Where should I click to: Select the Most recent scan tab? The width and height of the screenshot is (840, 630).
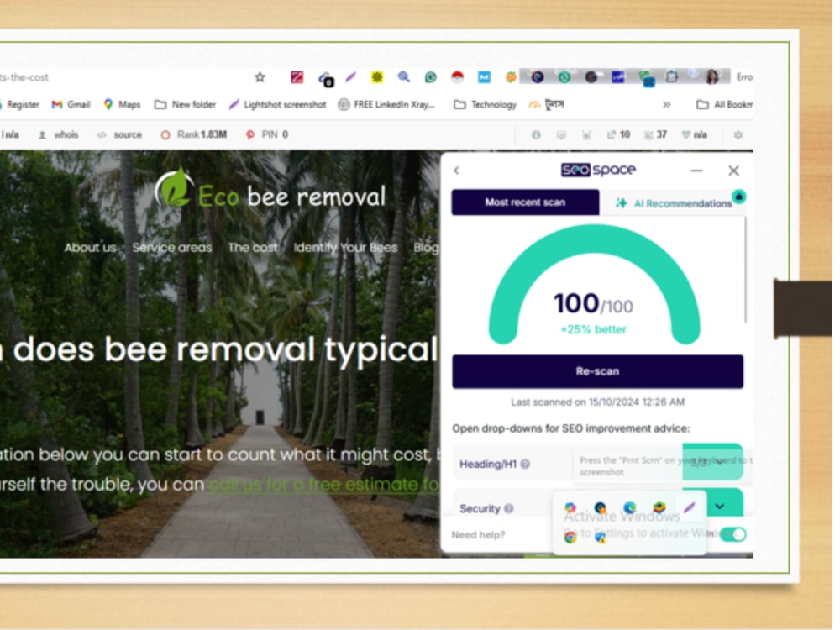coord(525,202)
